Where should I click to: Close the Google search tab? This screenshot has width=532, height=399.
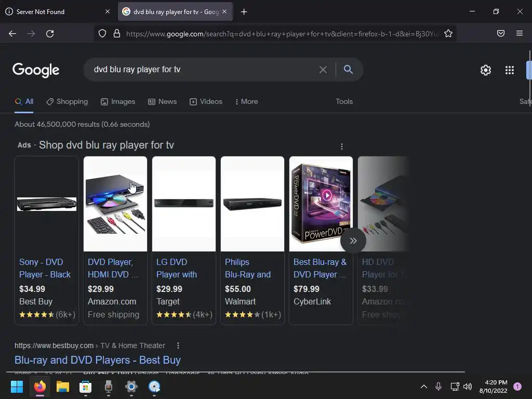[224, 11]
